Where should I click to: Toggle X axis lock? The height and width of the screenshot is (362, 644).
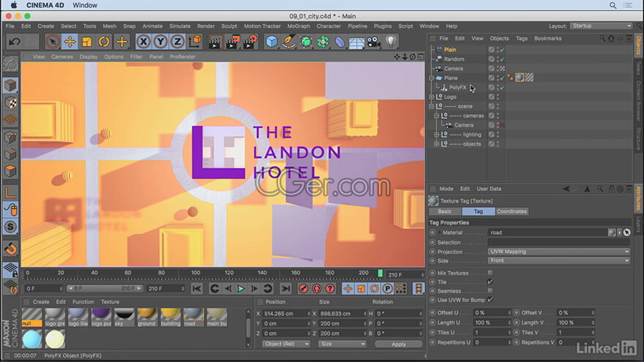(143, 42)
